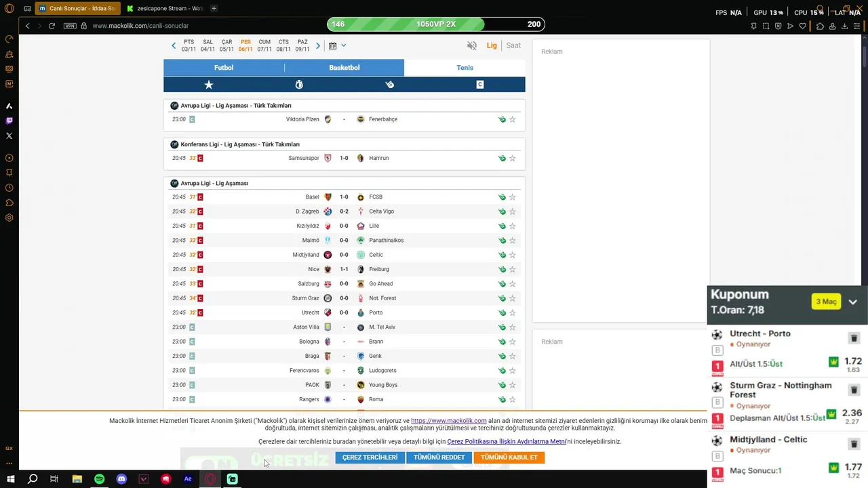The width and height of the screenshot is (868, 488).
Task: Go back in browser history
Action: click(27, 26)
